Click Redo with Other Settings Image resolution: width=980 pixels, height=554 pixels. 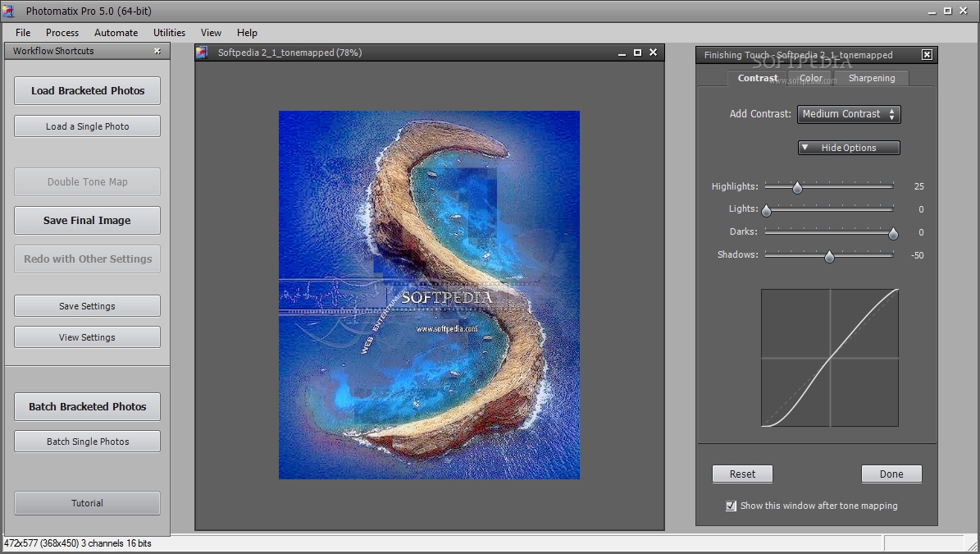pos(88,259)
